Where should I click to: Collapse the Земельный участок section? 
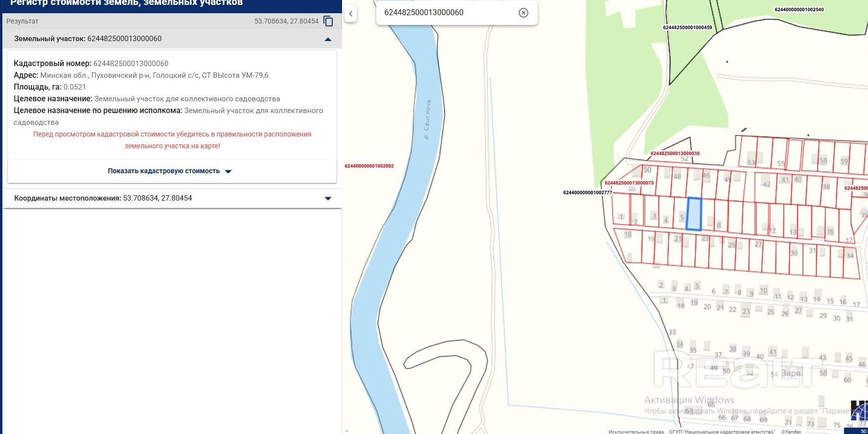[x=328, y=39]
